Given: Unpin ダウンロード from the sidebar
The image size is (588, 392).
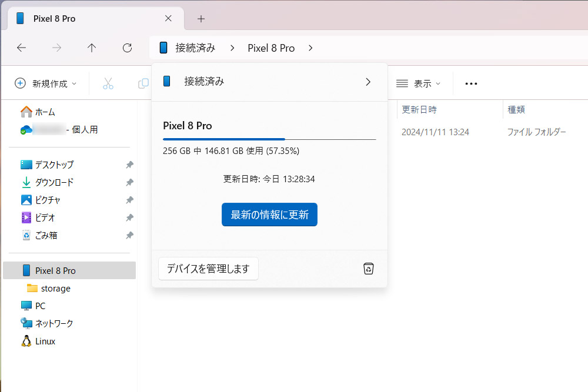Looking at the screenshot, I should click(x=129, y=182).
